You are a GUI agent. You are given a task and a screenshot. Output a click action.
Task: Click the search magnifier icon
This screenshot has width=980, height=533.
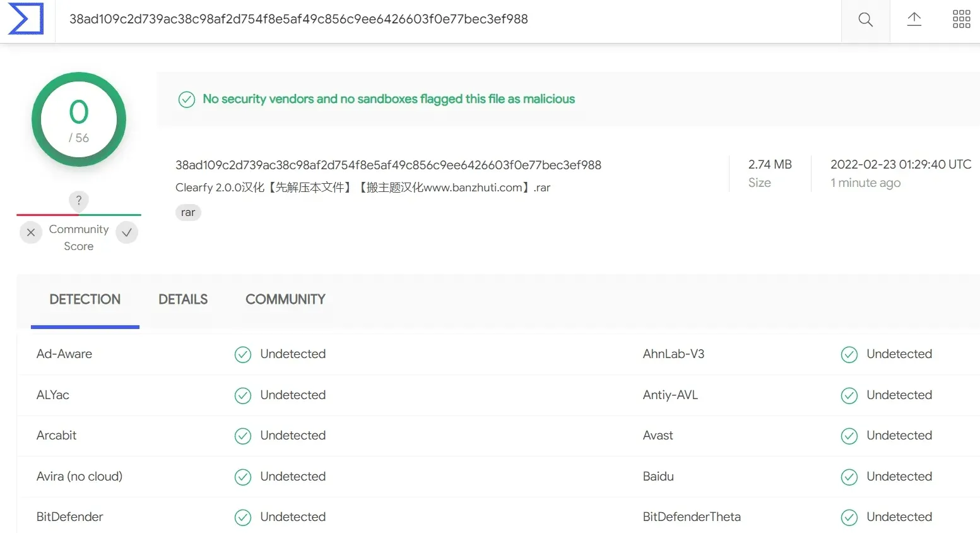pos(866,20)
